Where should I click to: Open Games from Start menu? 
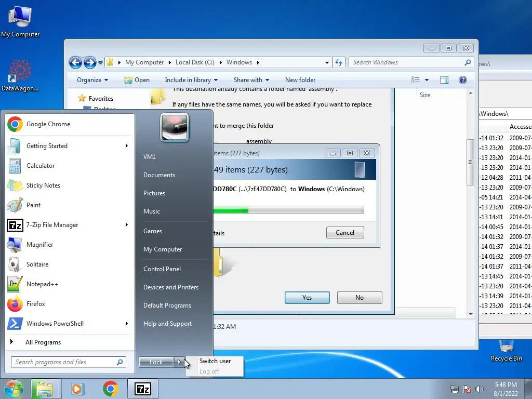tap(153, 231)
